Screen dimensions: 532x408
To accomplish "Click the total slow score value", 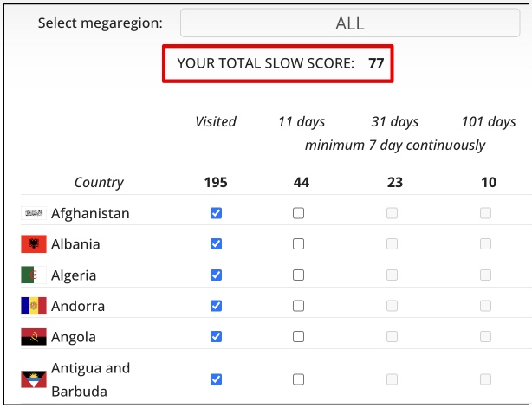I will 376,63.
